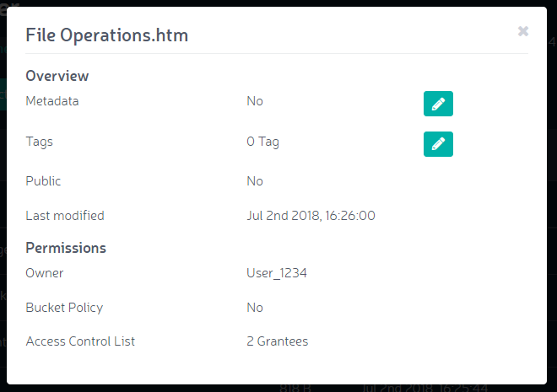Click the Public label
This screenshot has width=557, height=392.
43,181
